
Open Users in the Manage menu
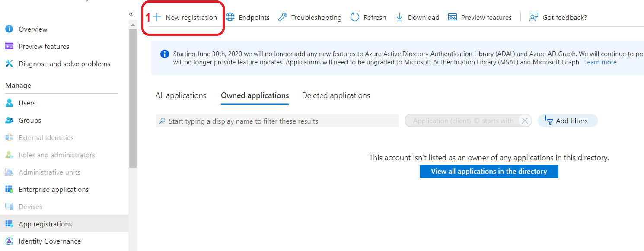(27, 103)
